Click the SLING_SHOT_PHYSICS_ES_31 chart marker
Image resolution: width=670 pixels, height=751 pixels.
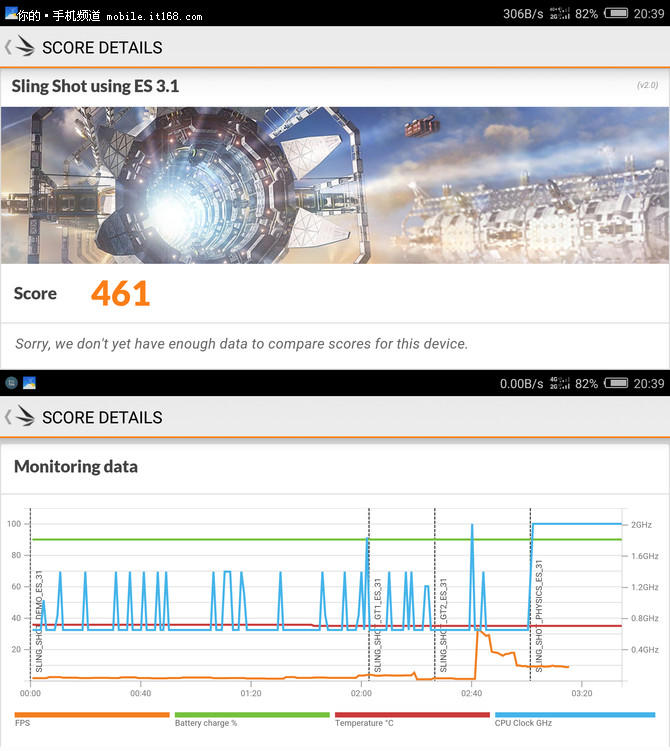(538, 616)
